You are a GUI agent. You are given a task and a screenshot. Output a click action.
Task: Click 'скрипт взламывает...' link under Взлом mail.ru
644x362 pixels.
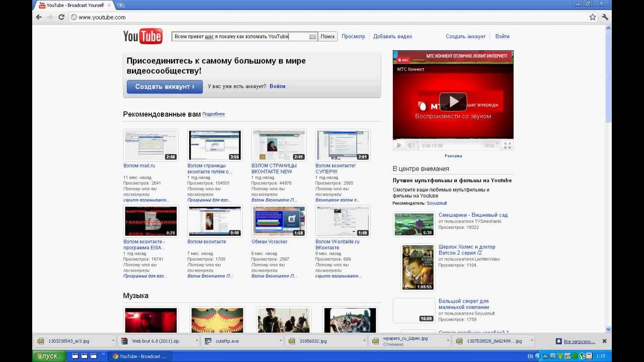coord(146,200)
